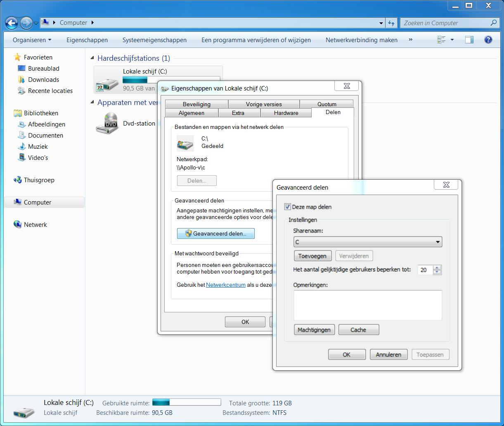The height and width of the screenshot is (426, 504).
Task: Switch to the Hardware tab
Action: coord(286,113)
